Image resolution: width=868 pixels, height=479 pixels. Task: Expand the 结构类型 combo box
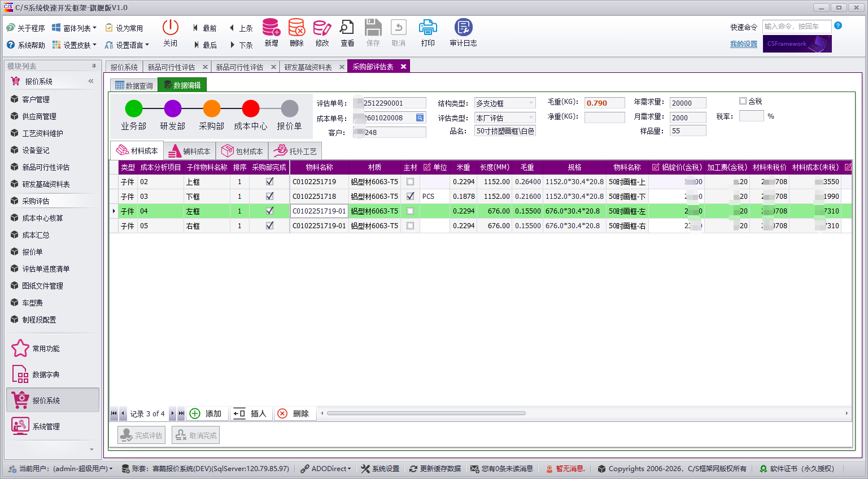click(x=531, y=103)
